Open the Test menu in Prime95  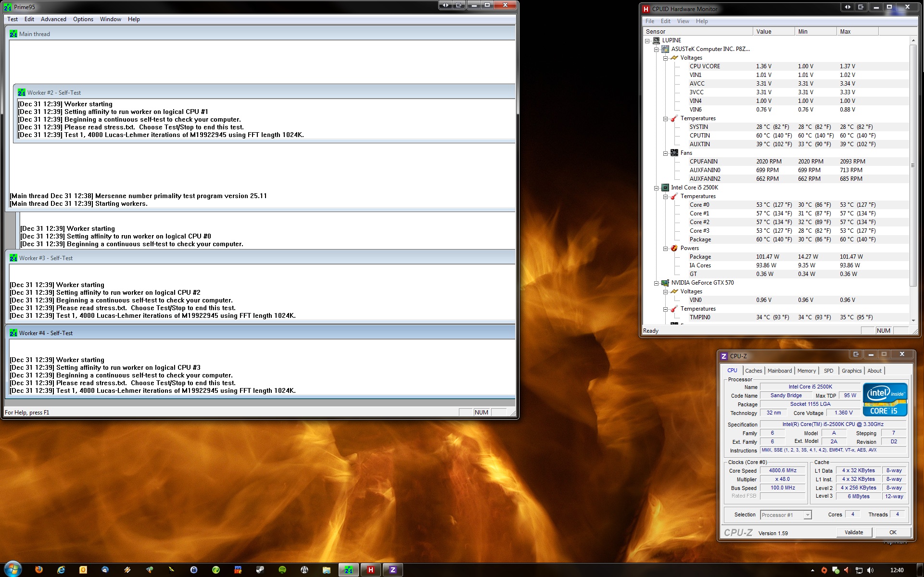coord(13,19)
